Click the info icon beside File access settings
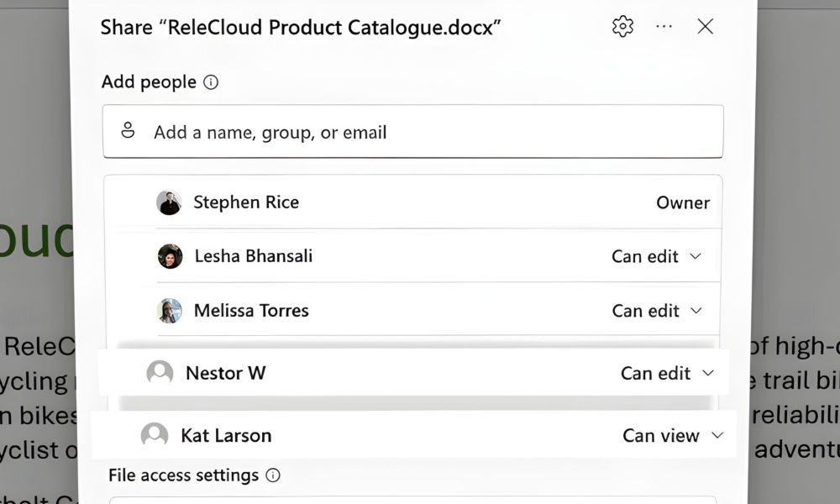This screenshot has width=840, height=504. click(x=273, y=475)
